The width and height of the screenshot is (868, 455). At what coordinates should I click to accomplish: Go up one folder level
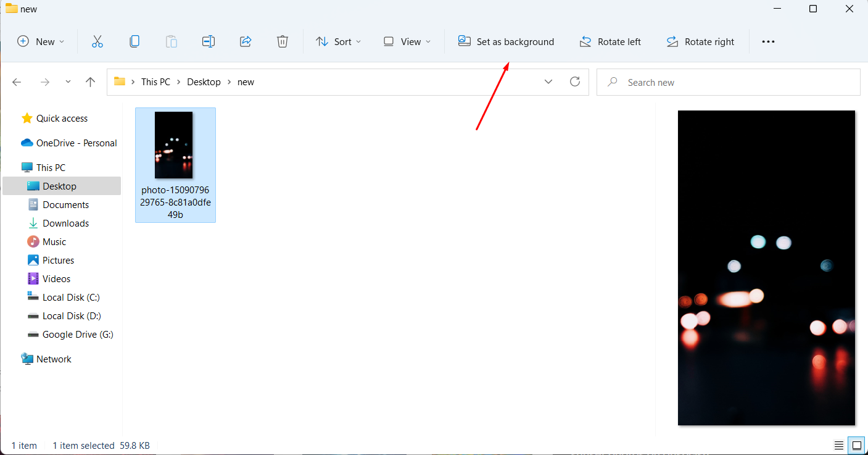(x=91, y=82)
